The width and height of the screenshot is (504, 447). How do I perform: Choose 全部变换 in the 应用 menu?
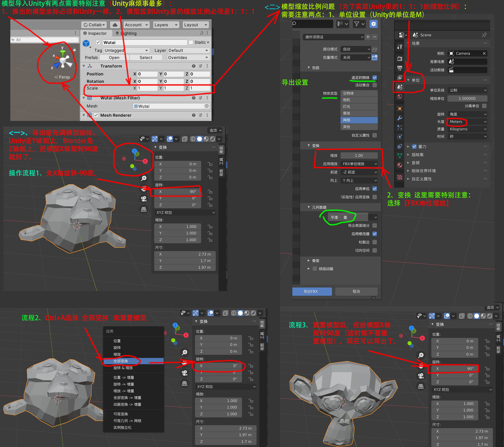point(133,361)
